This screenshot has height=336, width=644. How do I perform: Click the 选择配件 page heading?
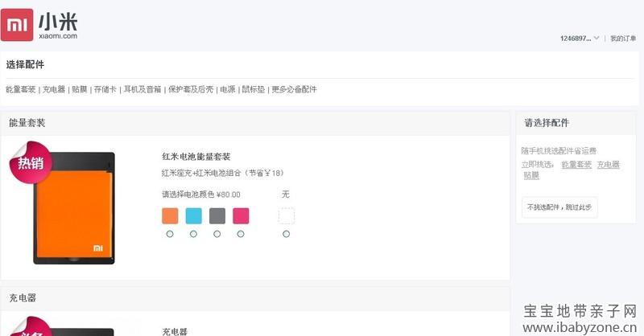click(x=25, y=64)
